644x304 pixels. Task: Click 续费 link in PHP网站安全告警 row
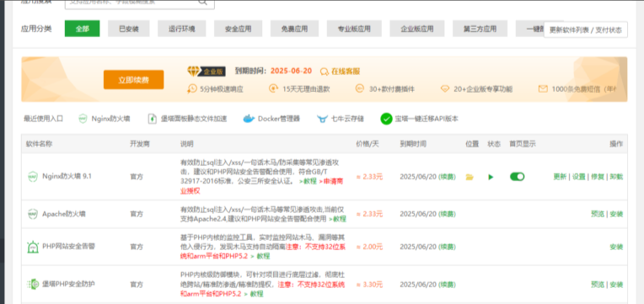tap(447, 247)
